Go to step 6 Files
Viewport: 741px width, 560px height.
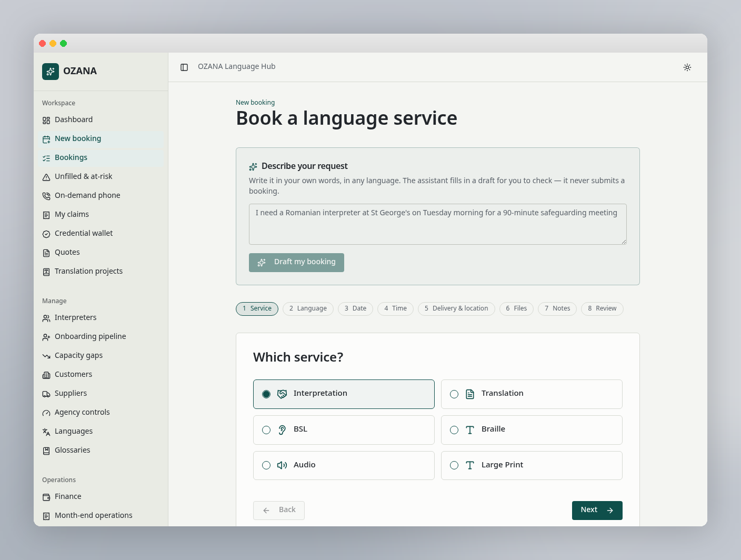516,309
